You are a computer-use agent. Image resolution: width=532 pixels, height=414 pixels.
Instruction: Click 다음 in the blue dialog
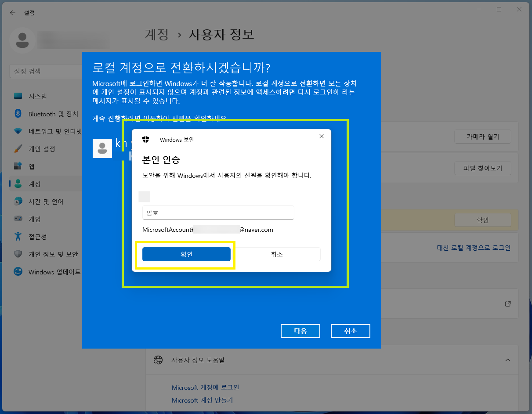[x=300, y=331]
